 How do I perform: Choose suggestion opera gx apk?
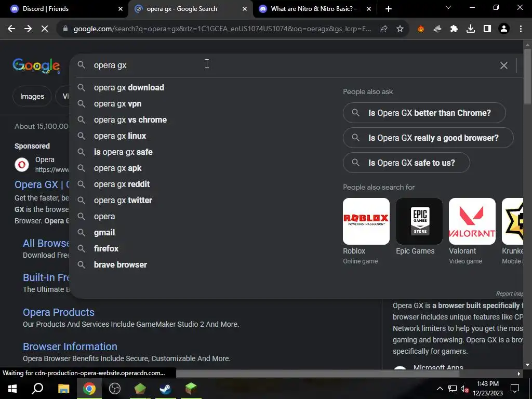(x=117, y=168)
